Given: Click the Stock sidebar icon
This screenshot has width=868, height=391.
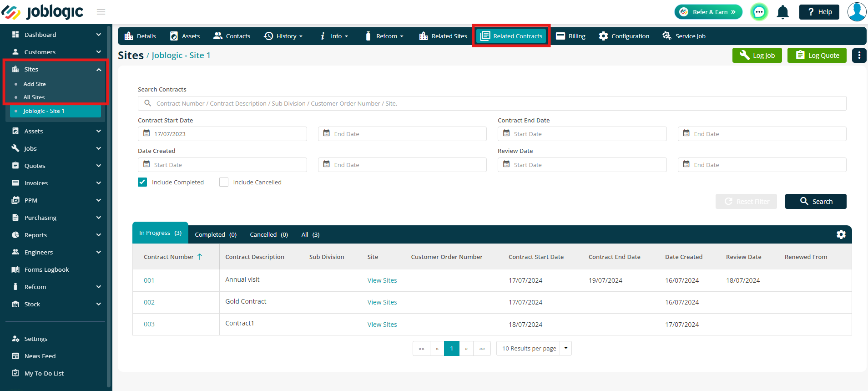Looking at the screenshot, I should click(x=15, y=304).
